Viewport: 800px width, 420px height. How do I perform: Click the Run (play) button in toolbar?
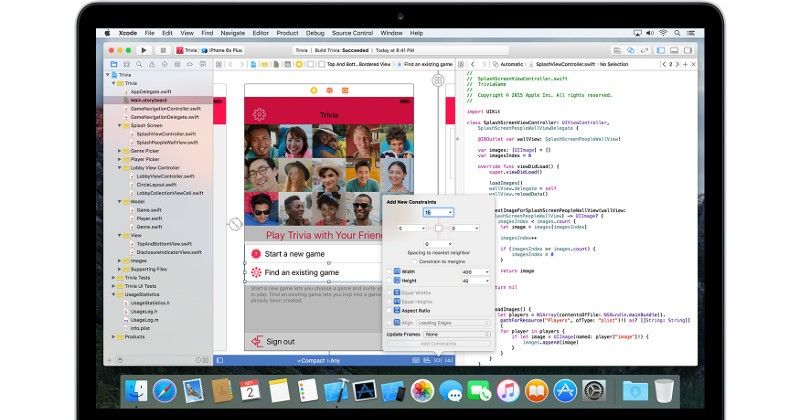145,49
